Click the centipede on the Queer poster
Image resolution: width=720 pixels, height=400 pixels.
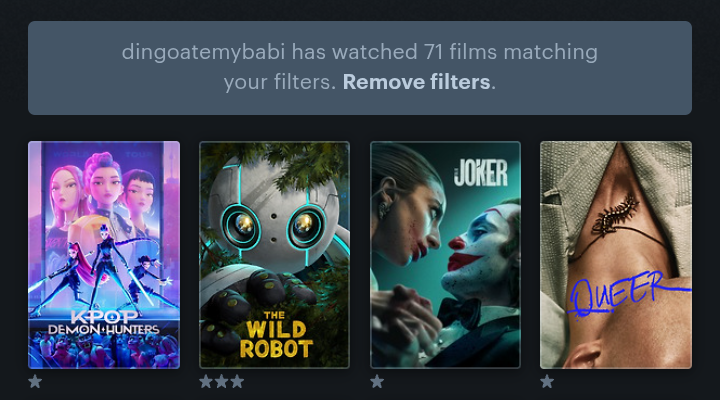[x=615, y=215]
